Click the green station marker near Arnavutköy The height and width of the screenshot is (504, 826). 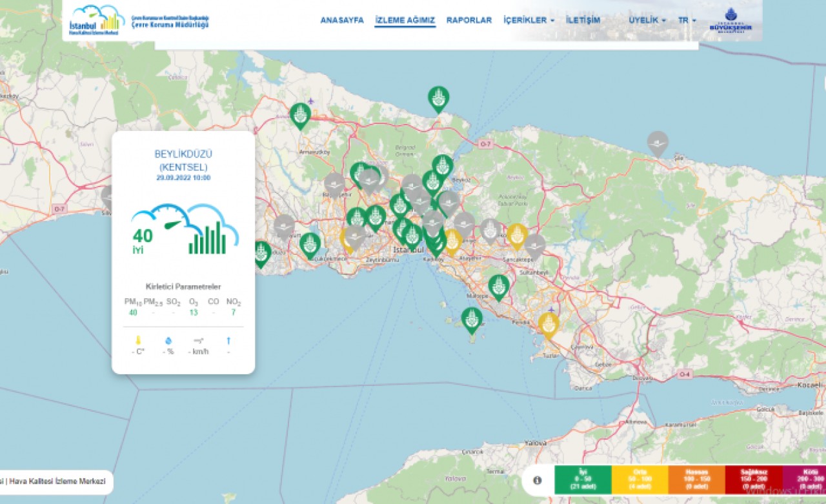click(x=300, y=115)
